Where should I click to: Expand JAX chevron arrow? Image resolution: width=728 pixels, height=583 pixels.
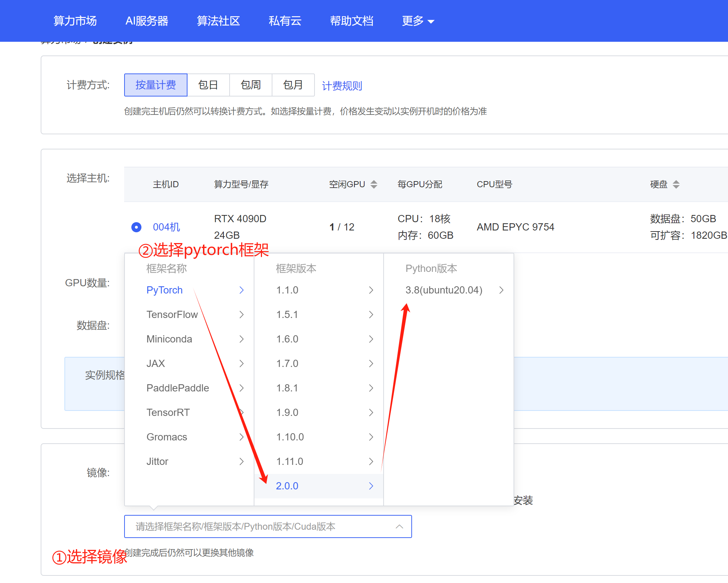(x=241, y=364)
